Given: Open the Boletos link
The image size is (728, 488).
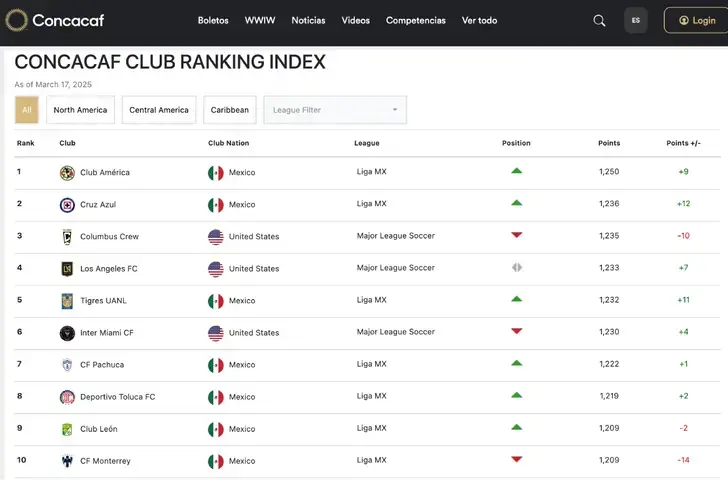Looking at the screenshot, I should click(213, 20).
